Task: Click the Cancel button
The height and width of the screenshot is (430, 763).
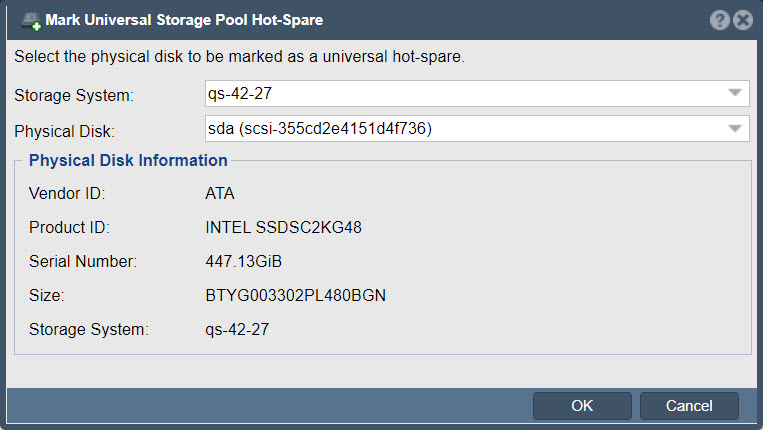Action: click(689, 406)
